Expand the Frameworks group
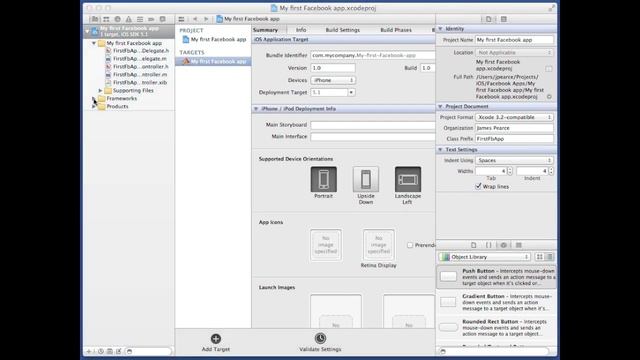The width and height of the screenshot is (640, 360). click(x=94, y=98)
